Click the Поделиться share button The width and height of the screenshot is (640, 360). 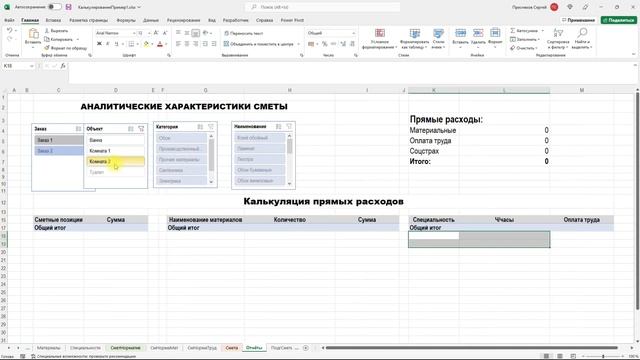[x=619, y=20]
